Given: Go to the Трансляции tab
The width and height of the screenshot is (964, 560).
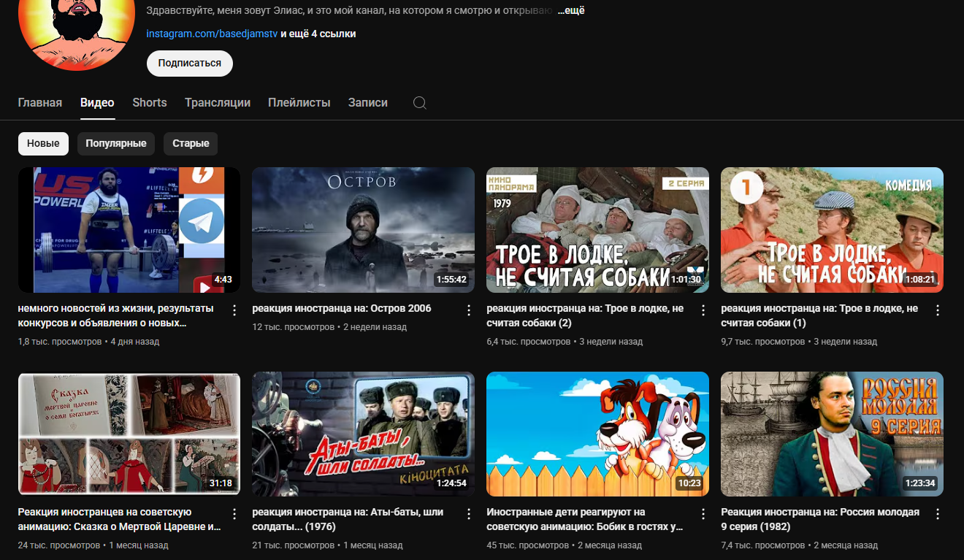Looking at the screenshot, I should coord(218,103).
